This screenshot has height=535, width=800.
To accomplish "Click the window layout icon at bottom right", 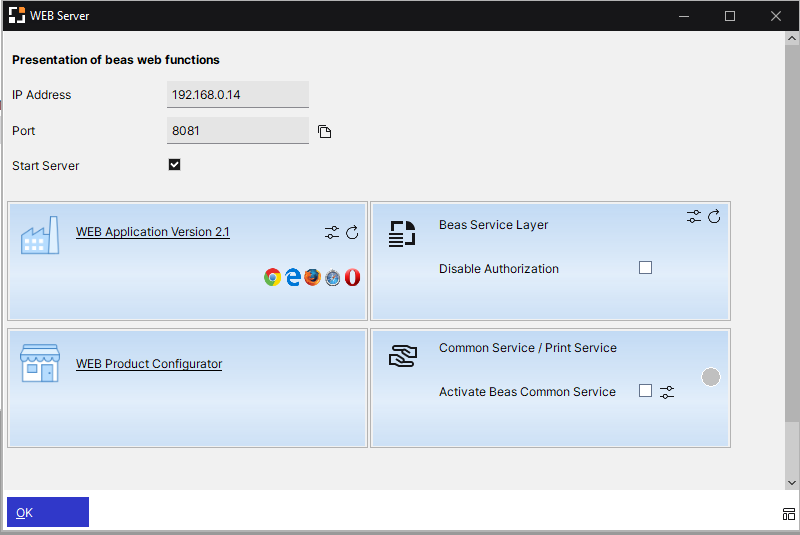I will [x=788, y=514].
